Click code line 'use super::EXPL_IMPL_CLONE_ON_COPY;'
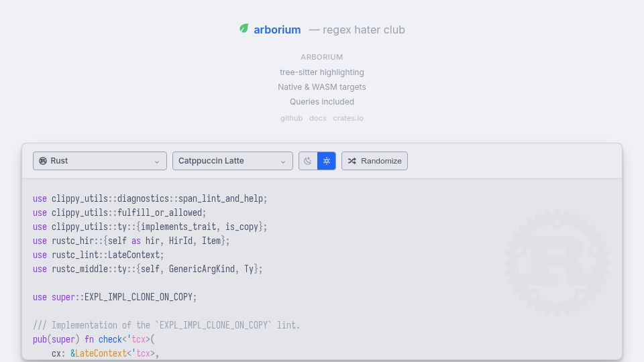This screenshot has width=644, height=362. click(115, 297)
